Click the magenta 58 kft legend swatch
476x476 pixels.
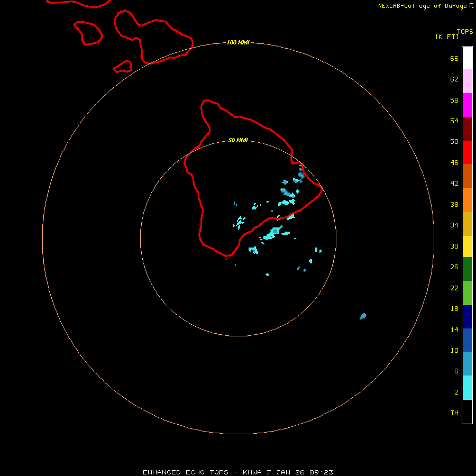(467, 105)
